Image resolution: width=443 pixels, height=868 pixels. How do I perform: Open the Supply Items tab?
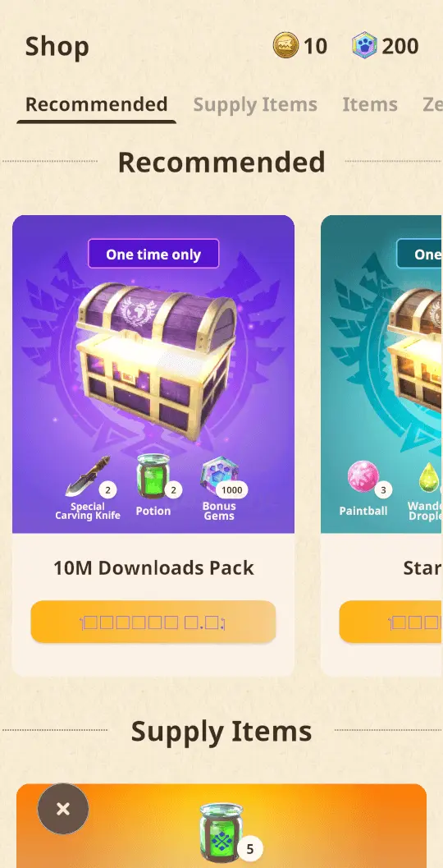coord(255,104)
